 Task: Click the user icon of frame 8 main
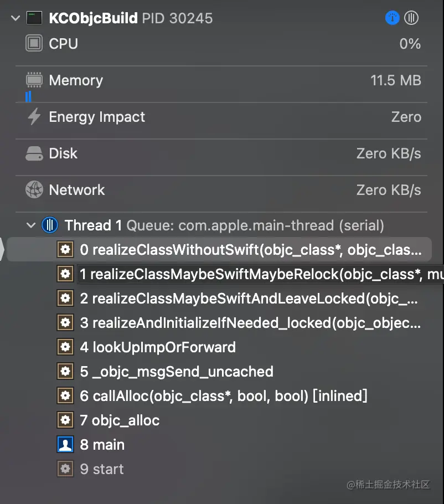click(65, 445)
